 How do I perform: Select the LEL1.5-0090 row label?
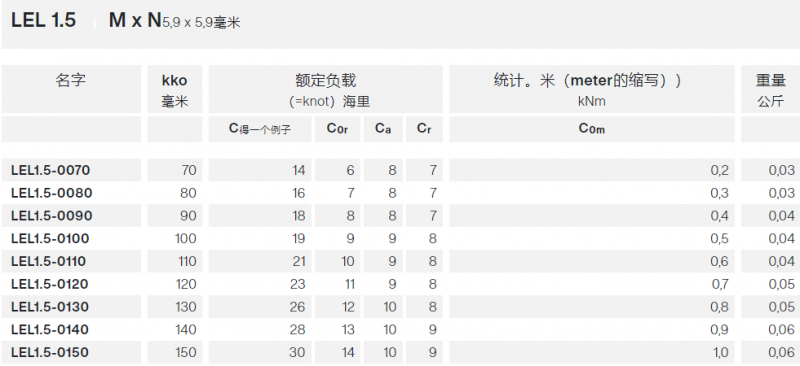pos(52,216)
